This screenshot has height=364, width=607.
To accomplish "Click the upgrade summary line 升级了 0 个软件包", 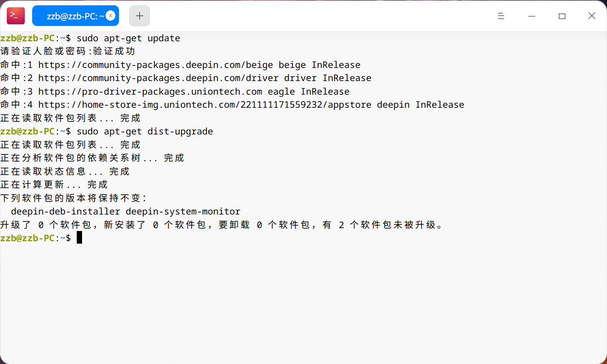I will 221,225.
